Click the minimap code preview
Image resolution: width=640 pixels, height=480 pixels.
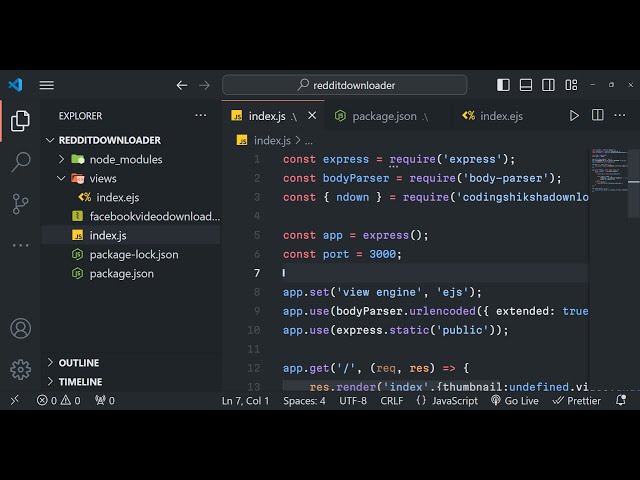pyautogui.click(x=608, y=168)
